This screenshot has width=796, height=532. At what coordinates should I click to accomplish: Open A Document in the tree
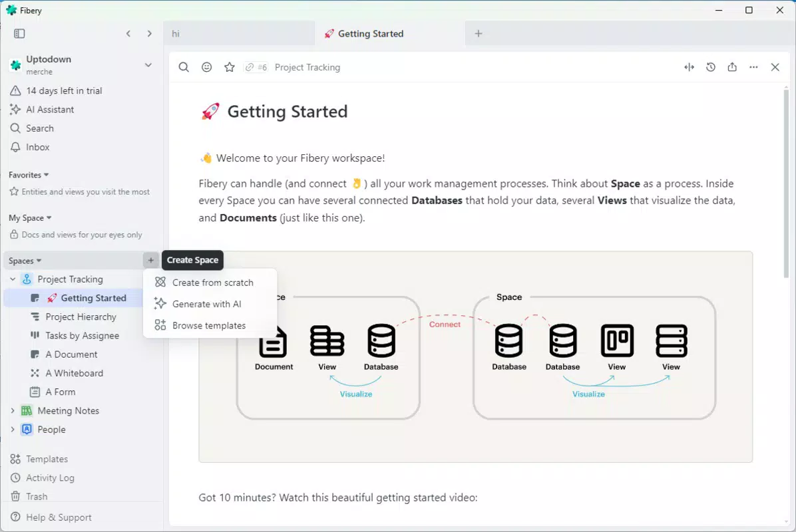click(x=71, y=354)
